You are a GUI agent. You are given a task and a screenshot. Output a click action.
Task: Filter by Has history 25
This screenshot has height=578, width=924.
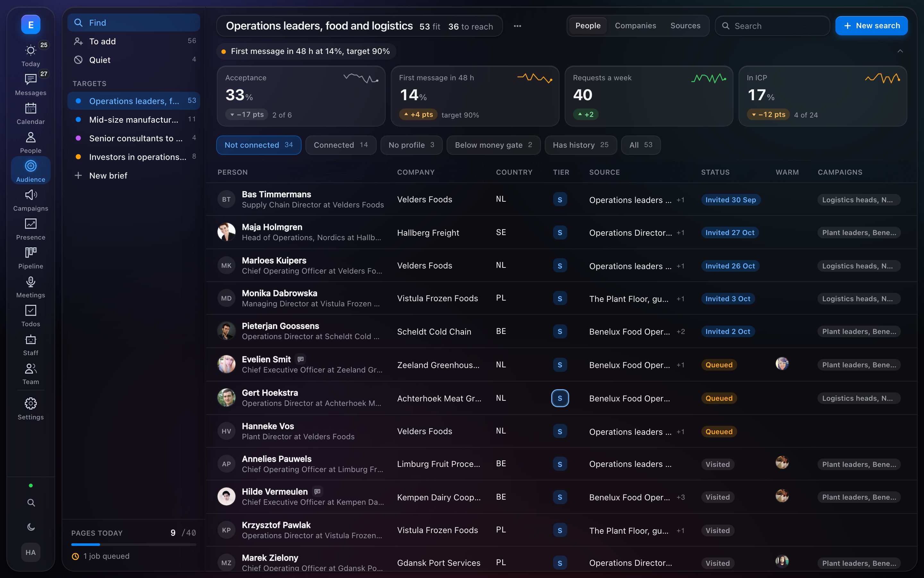pyautogui.click(x=580, y=145)
